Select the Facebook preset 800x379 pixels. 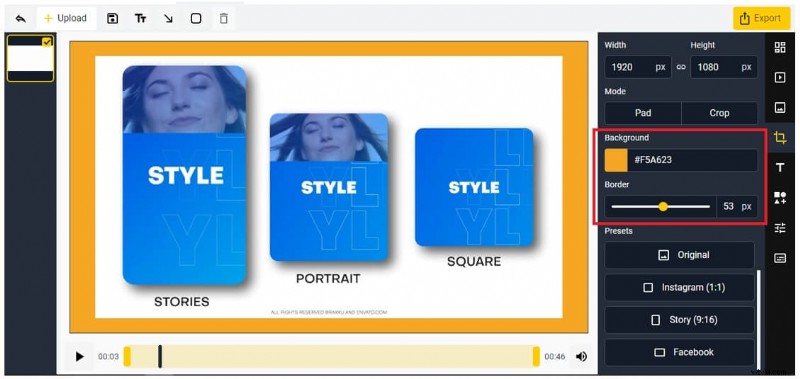click(x=680, y=352)
